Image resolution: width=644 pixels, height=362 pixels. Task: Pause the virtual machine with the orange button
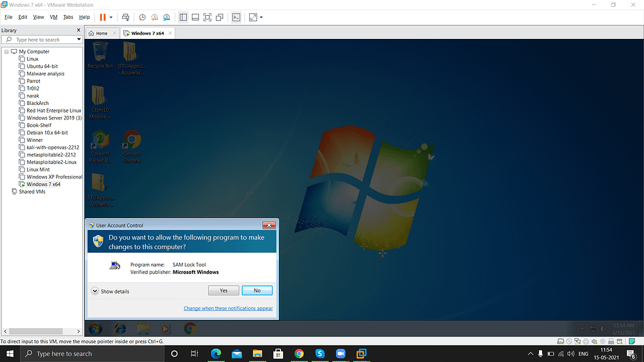103,17
